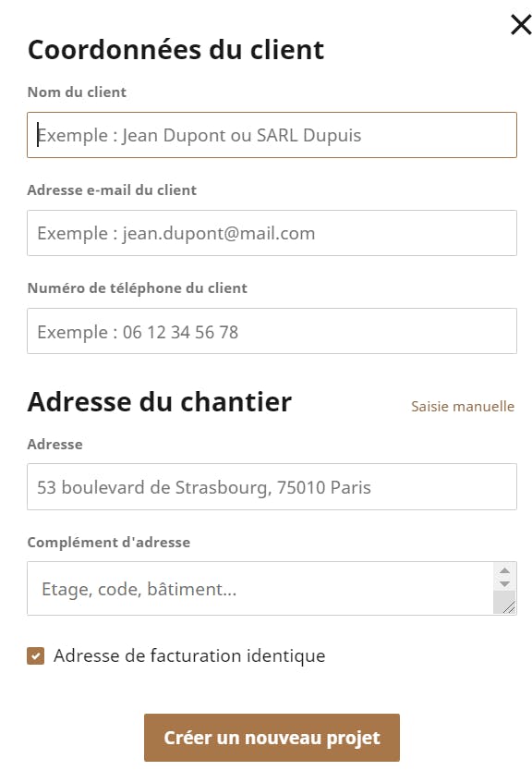
Task: Uncheck Adresse de facturation identique checkbox
Action: (x=35, y=655)
